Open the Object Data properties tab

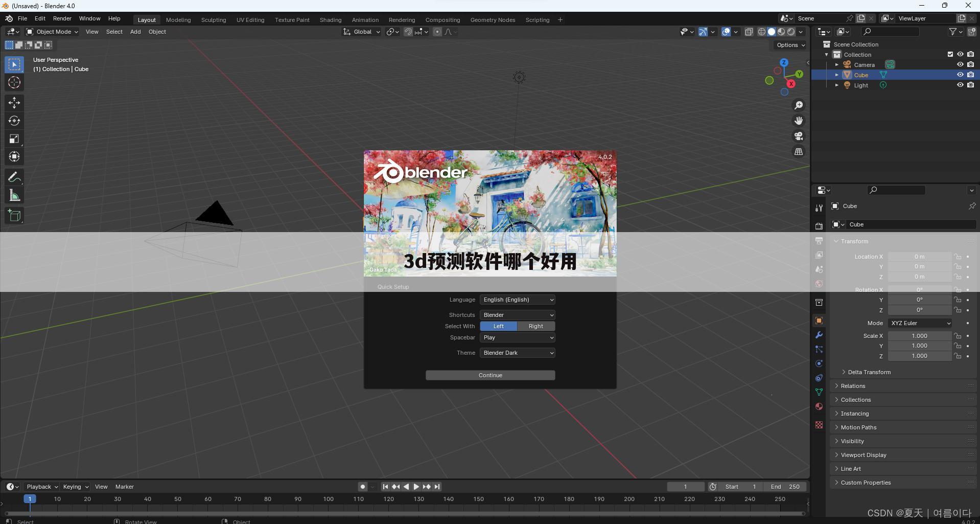point(819,392)
